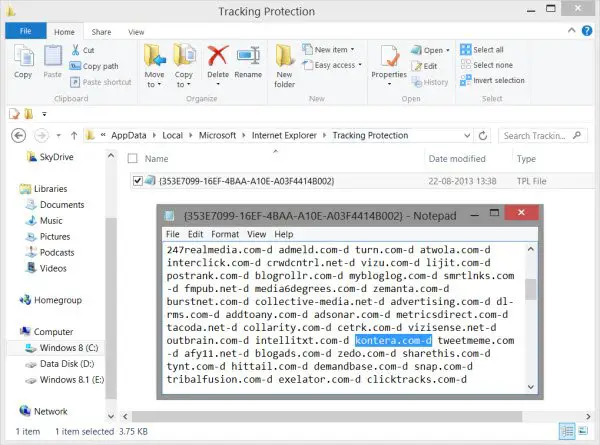The image size is (600, 445).
Task: Open Notepad's Format menu
Action: pos(225,234)
